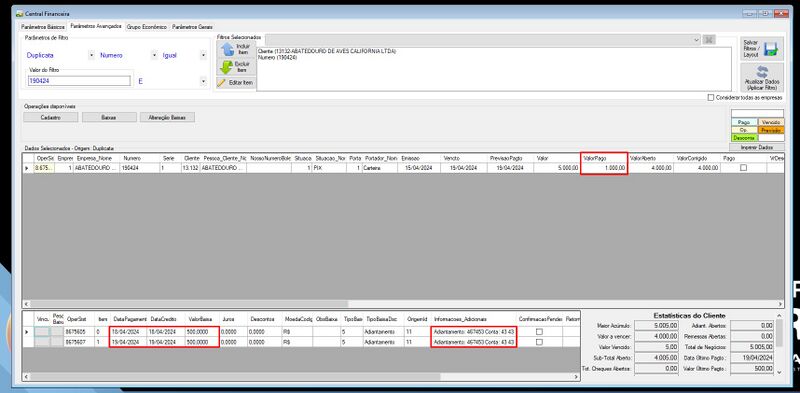Open the Duplicata dropdown

click(x=91, y=55)
